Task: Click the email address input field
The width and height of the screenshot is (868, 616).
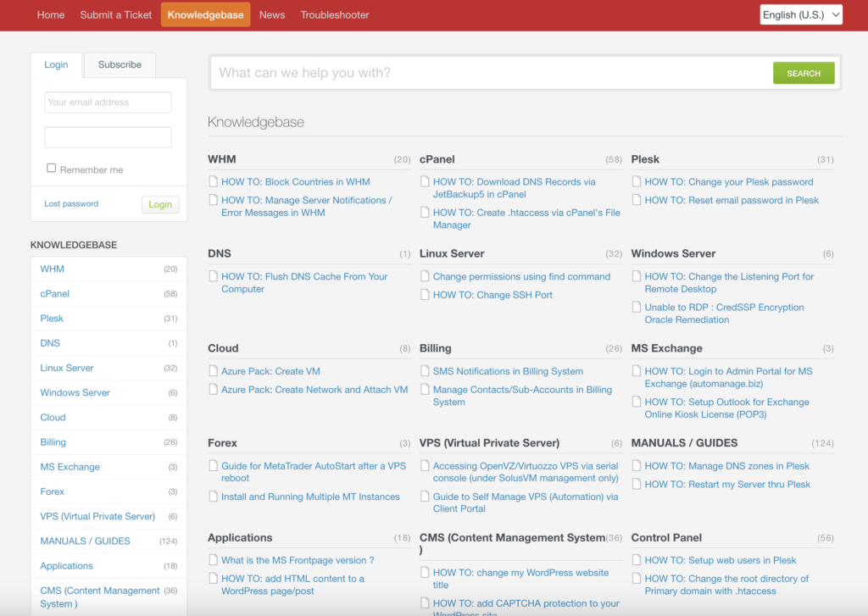Action: pyautogui.click(x=108, y=103)
